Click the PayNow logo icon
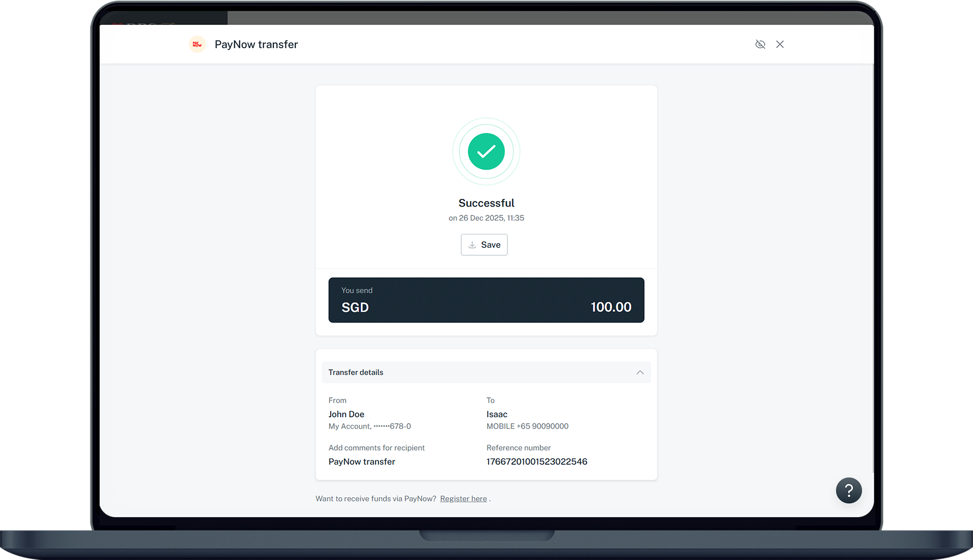This screenshot has width=973, height=560. click(x=197, y=44)
